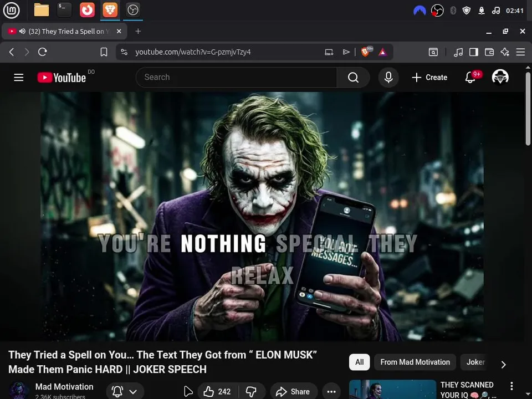Submit search with magnifier button

pos(353,78)
